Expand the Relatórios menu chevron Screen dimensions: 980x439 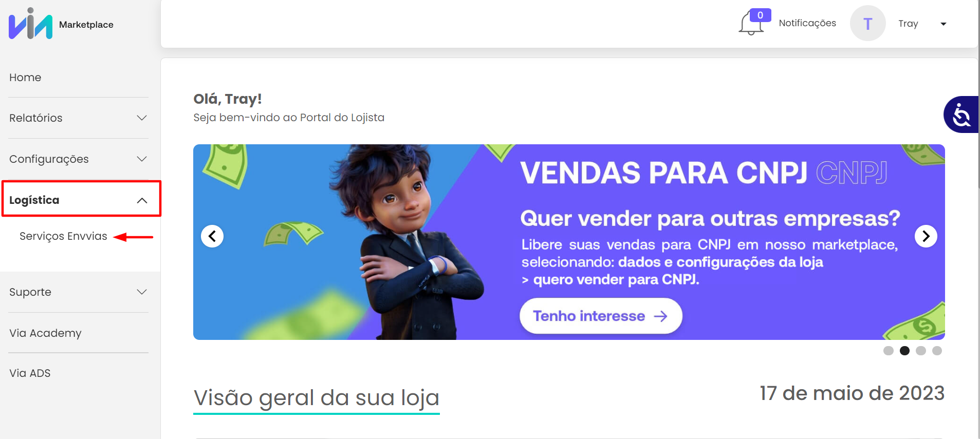click(142, 118)
